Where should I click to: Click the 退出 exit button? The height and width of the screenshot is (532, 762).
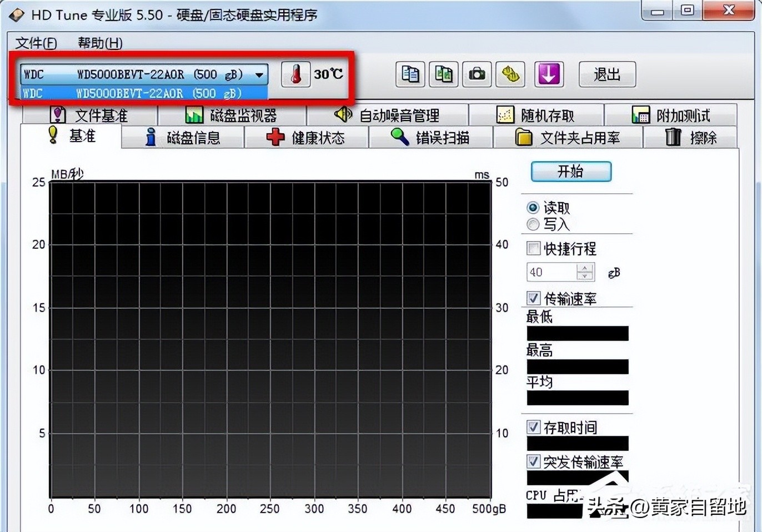[x=607, y=74]
